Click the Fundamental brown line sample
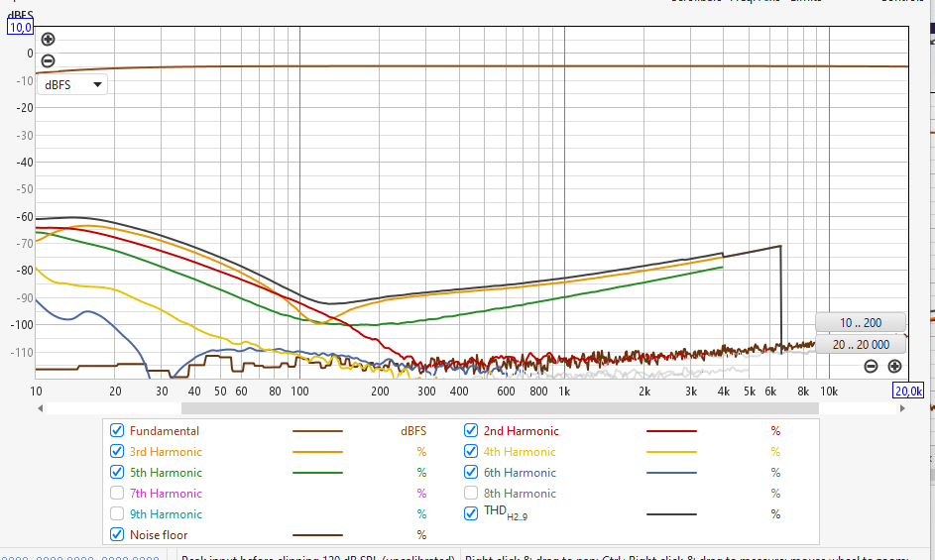 [317, 431]
